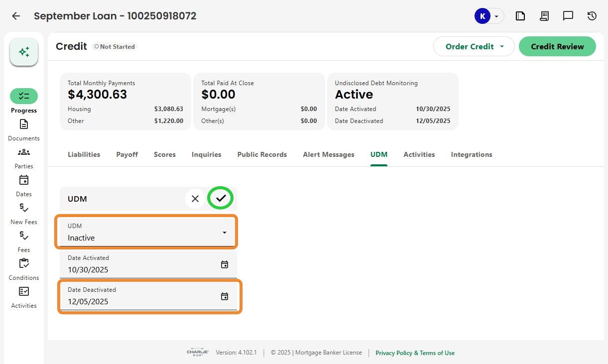Open the AI sparkle assistant button
Image resolution: width=608 pixels, height=364 pixels.
click(24, 52)
